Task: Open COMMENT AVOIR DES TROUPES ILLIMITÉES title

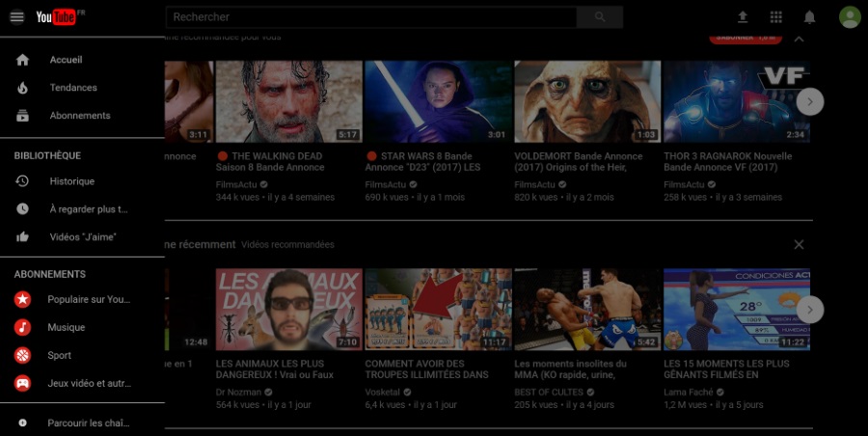Action: tap(427, 369)
